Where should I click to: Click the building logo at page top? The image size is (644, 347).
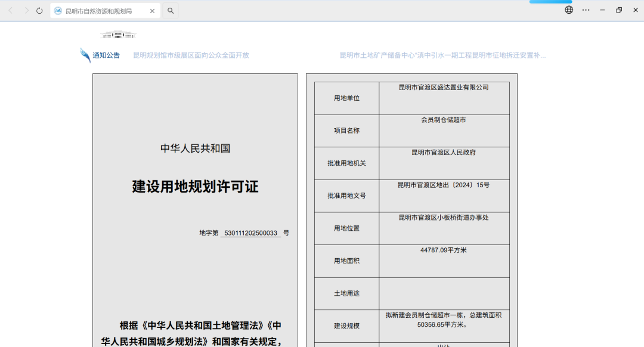pos(118,35)
